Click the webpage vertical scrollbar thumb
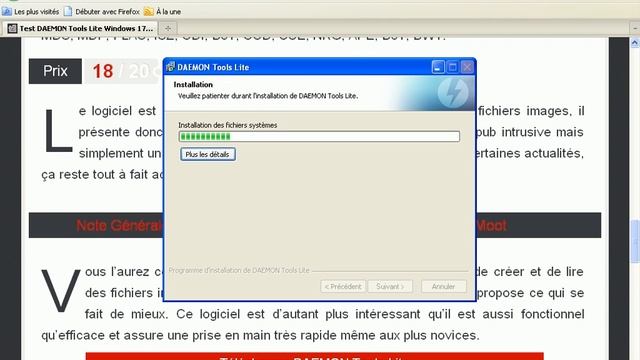Screen dimensions: 640x360 (635, 242)
